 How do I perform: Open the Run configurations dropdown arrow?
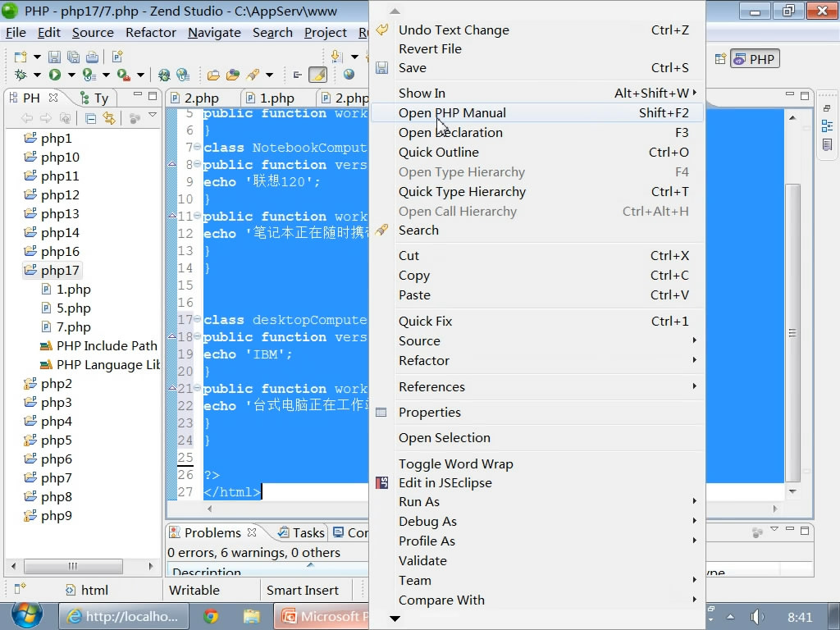(x=71, y=75)
